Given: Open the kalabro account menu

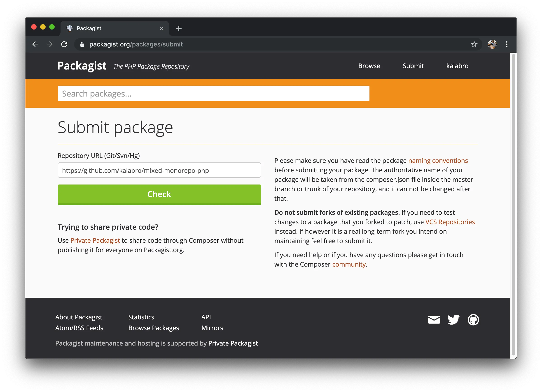Looking at the screenshot, I should coord(457,66).
